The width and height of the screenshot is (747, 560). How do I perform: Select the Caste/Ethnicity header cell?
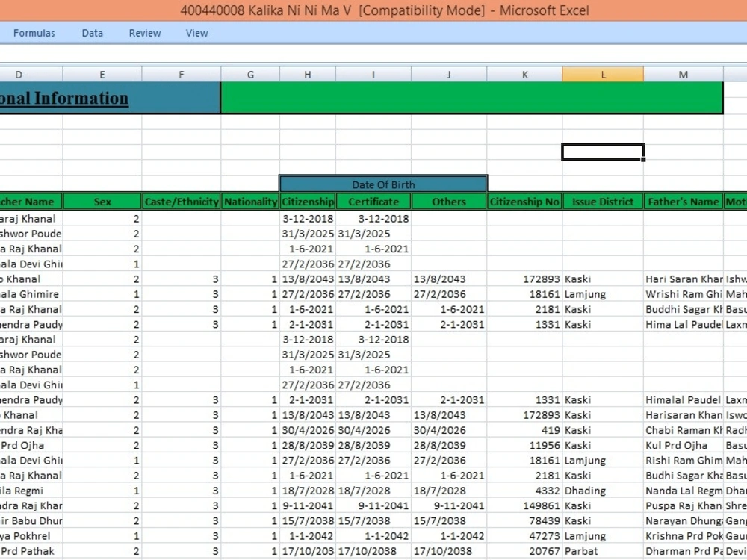182,202
